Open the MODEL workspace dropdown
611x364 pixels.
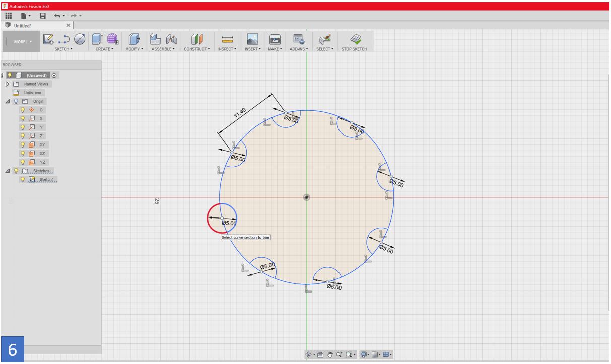click(23, 42)
